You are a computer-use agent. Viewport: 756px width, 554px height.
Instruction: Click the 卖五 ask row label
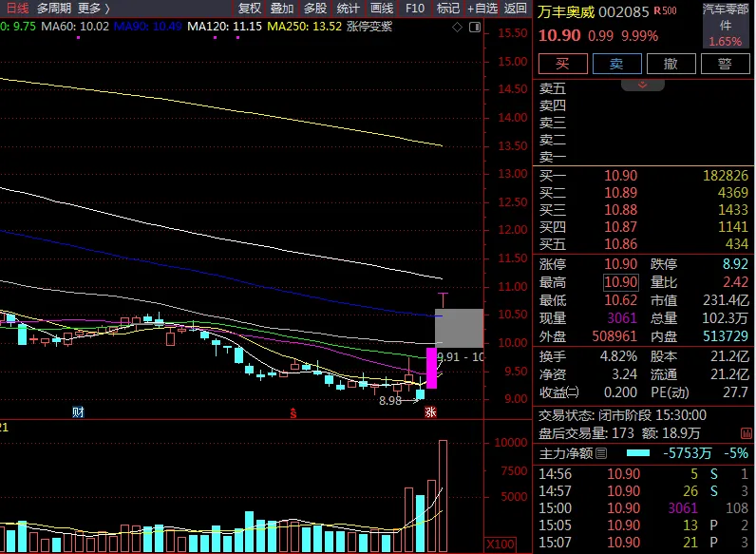[553, 88]
